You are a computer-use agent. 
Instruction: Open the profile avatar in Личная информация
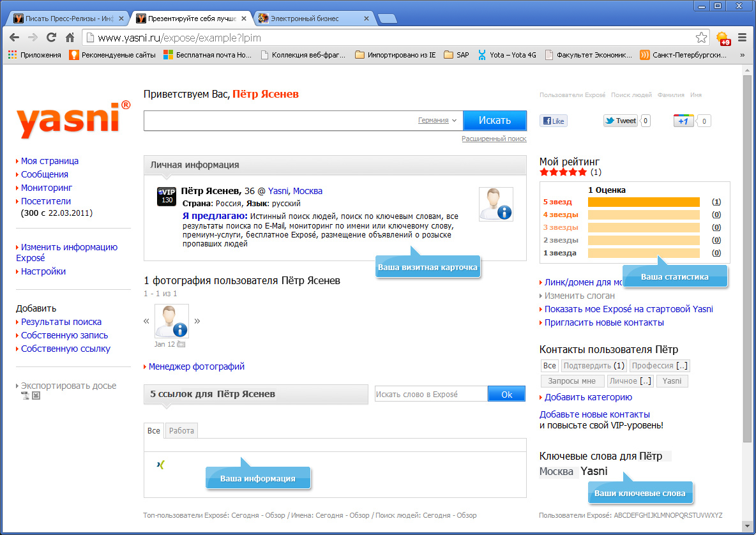pyautogui.click(x=495, y=204)
